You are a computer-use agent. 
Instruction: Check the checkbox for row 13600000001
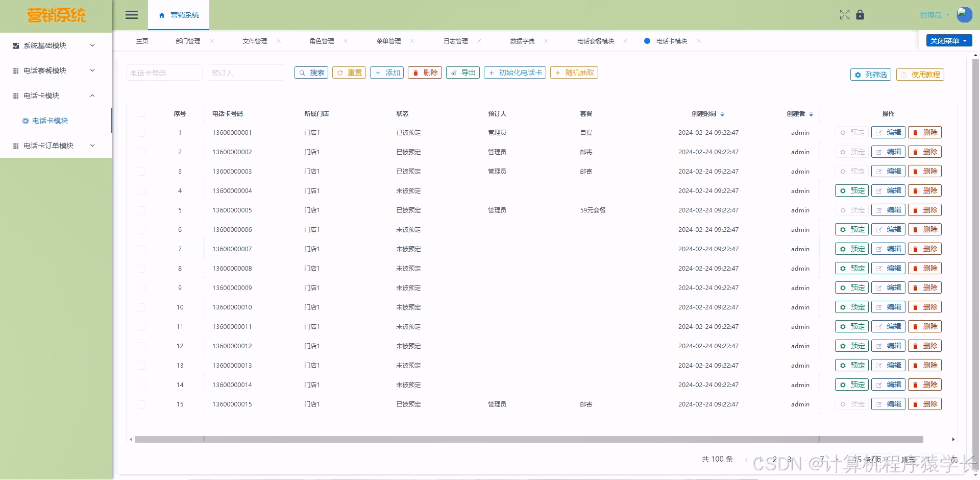[x=142, y=133]
